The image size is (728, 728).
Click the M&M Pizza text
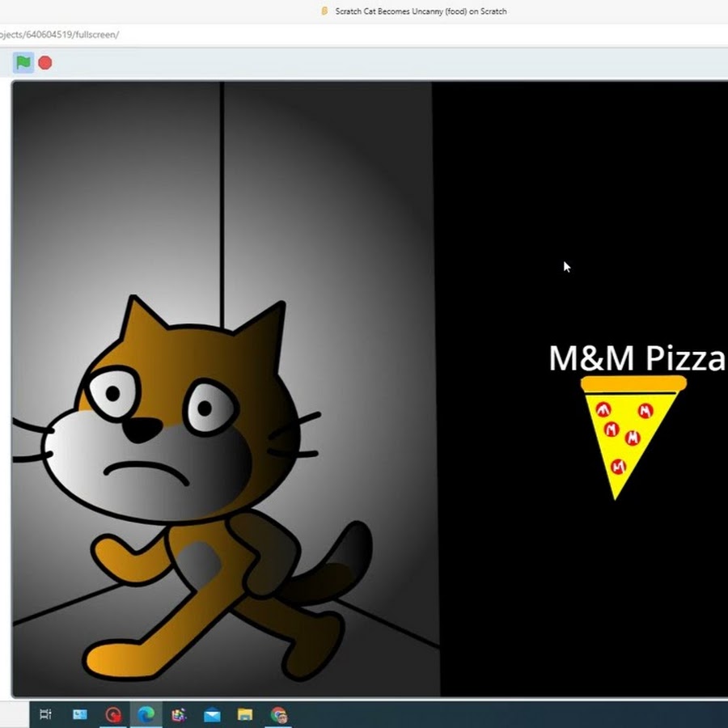[637, 358]
